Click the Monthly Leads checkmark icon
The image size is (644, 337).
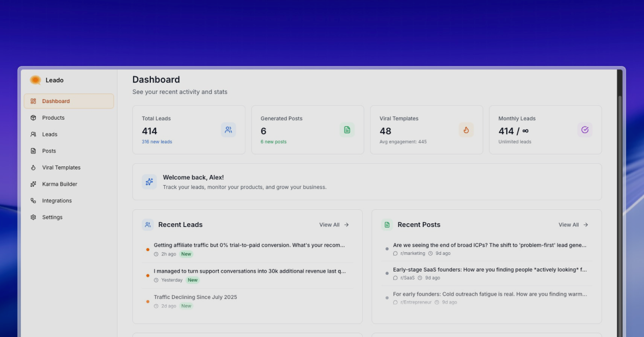(585, 130)
